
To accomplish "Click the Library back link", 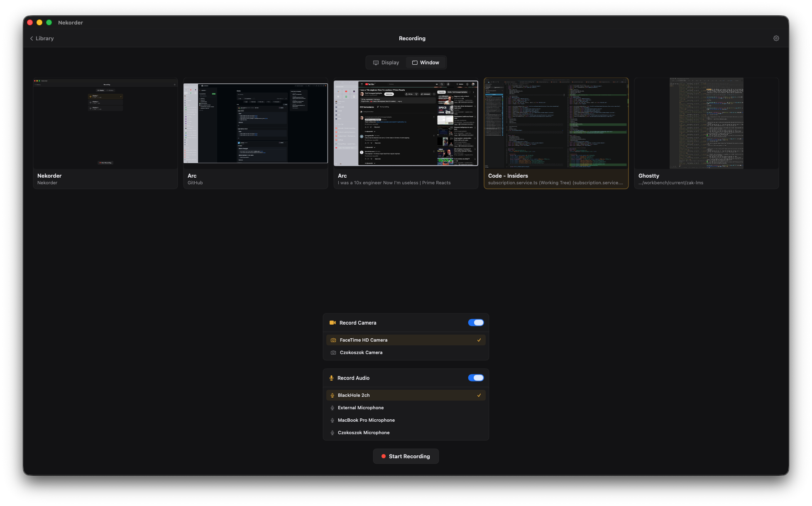I will [44, 38].
